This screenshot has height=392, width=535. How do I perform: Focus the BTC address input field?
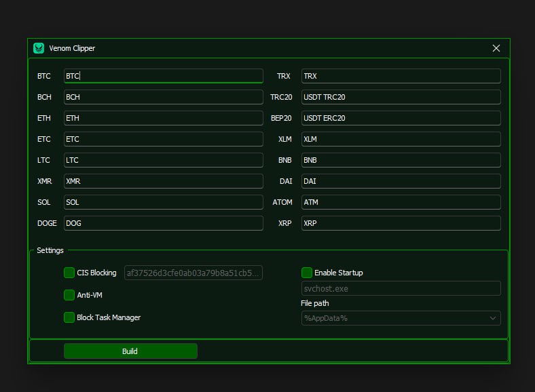(x=164, y=76)
